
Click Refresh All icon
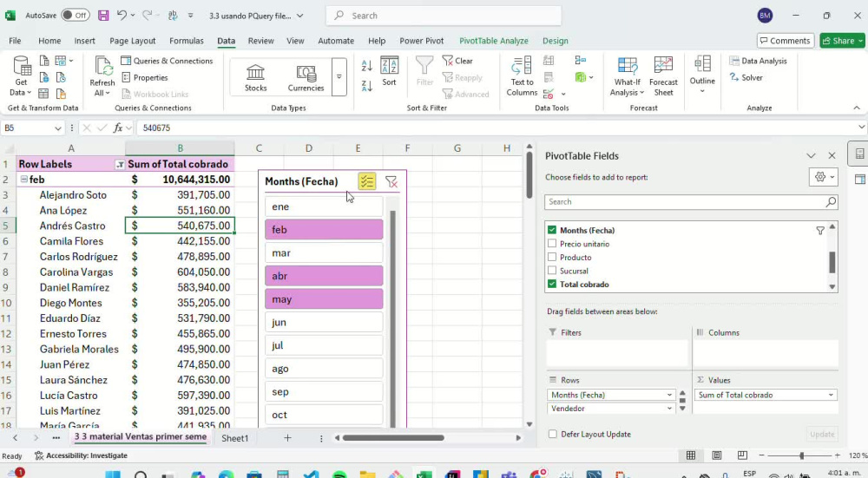[x=102, y=67]
